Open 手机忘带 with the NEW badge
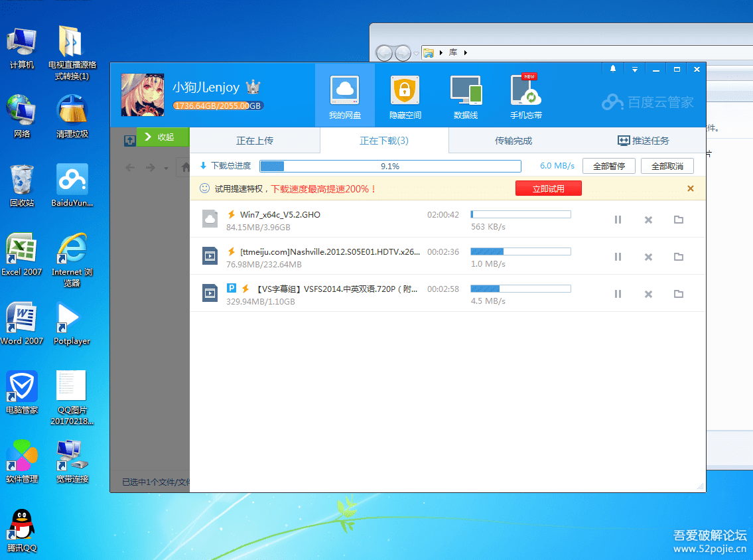 click(526, 96)
